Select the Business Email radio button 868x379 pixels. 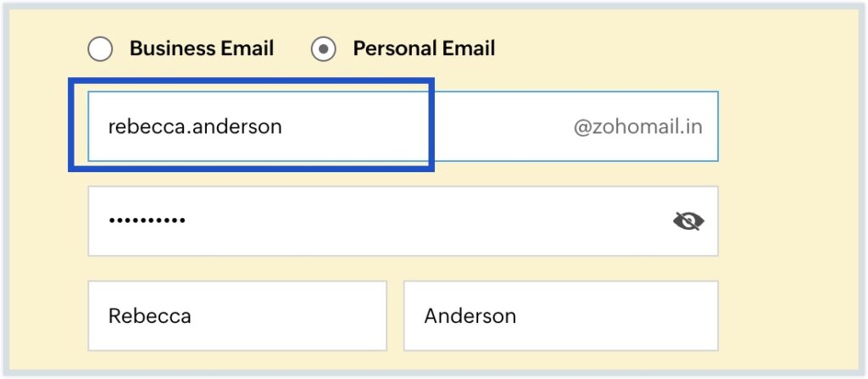(100, 49)
